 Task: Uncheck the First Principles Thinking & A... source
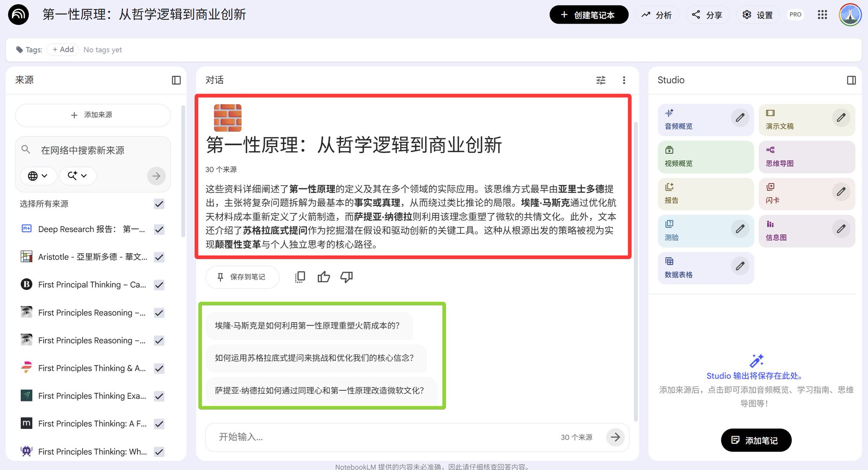[159, 368]
